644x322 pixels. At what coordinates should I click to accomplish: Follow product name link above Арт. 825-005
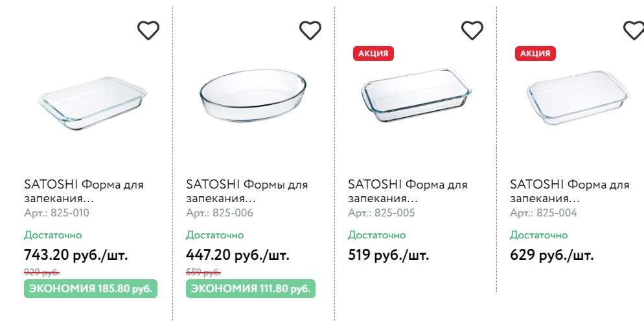[x=408, y=191]
